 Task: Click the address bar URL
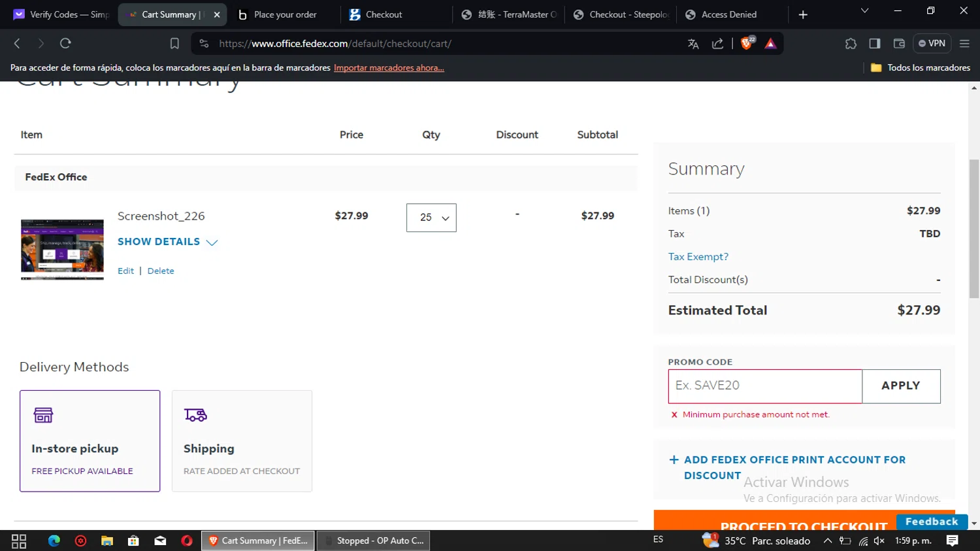(335, 44)
